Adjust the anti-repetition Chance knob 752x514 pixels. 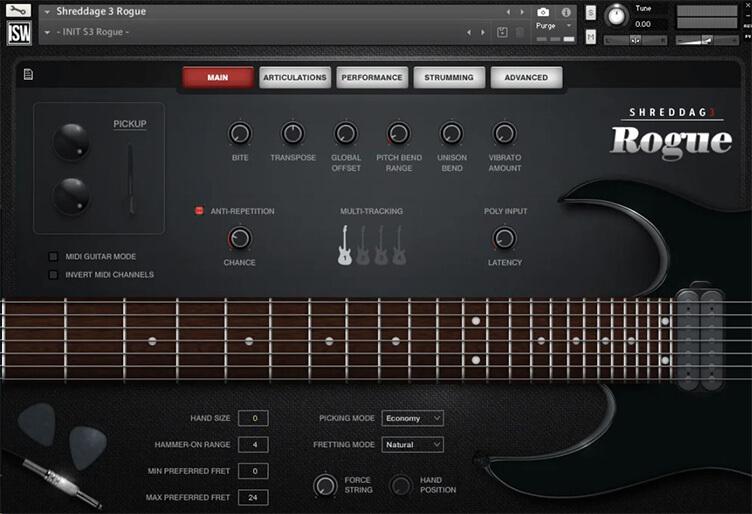coord(239,238)
